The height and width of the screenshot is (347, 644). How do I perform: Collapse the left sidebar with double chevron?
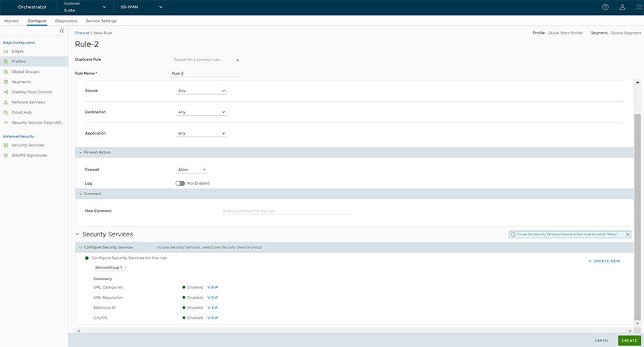point(62,31)
